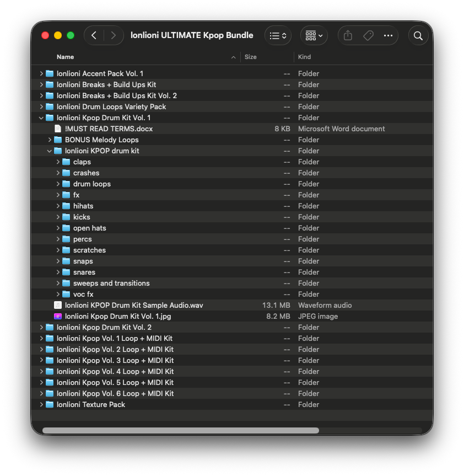The image size is (464, 476).
Task: Click the Forward navigation arrow
Action: click(x=114, y=36)
